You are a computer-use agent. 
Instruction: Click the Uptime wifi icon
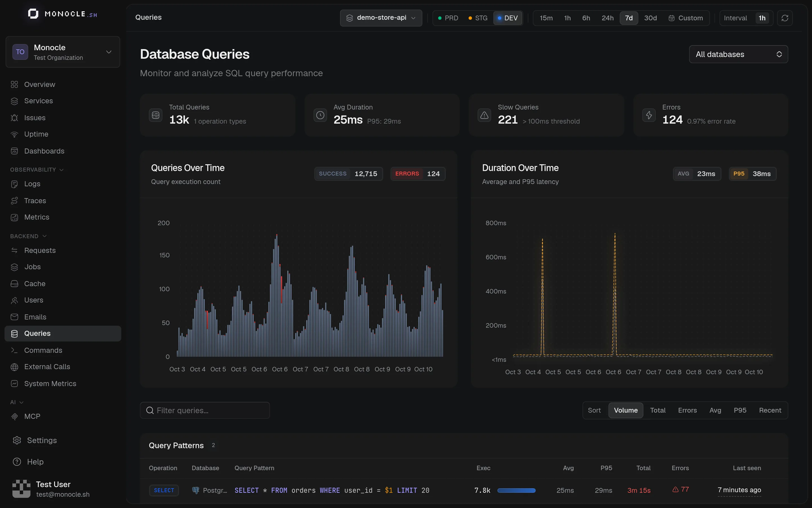14,134
